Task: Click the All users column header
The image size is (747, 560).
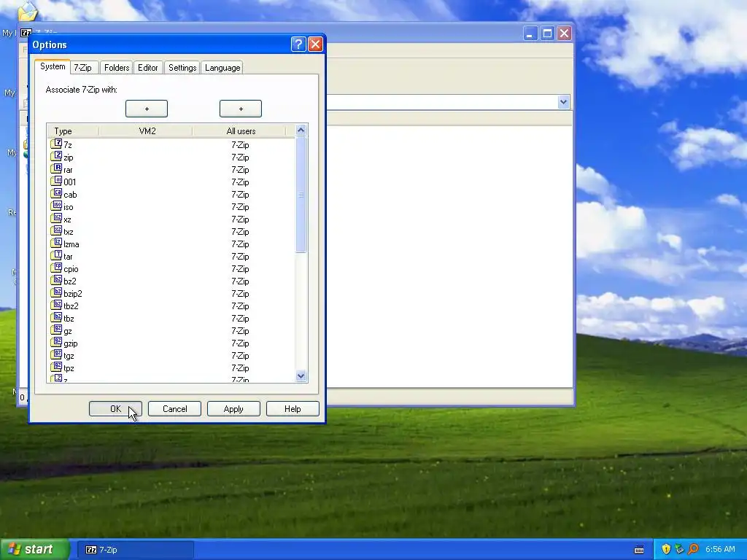Action: 241,131
